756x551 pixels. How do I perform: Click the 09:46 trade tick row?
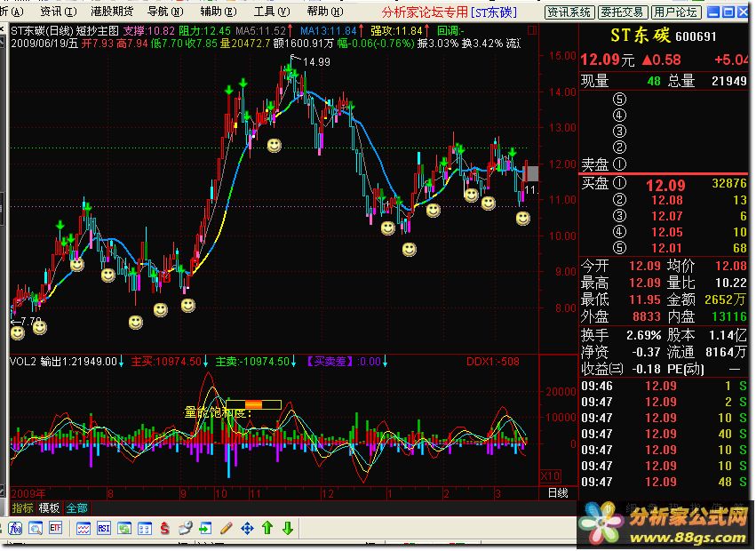664,386
